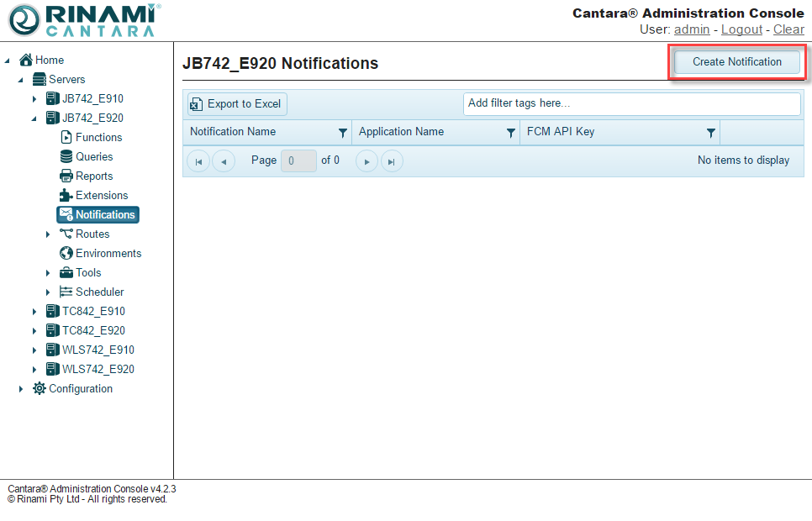812x521 pixels.
Task: Click the Create Notification button
Action: [x=737, y=61]
